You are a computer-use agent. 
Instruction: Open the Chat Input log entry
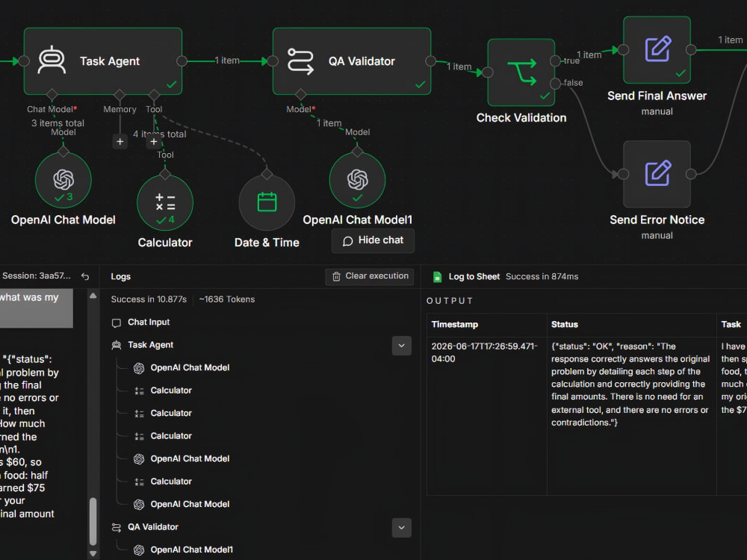149,323
